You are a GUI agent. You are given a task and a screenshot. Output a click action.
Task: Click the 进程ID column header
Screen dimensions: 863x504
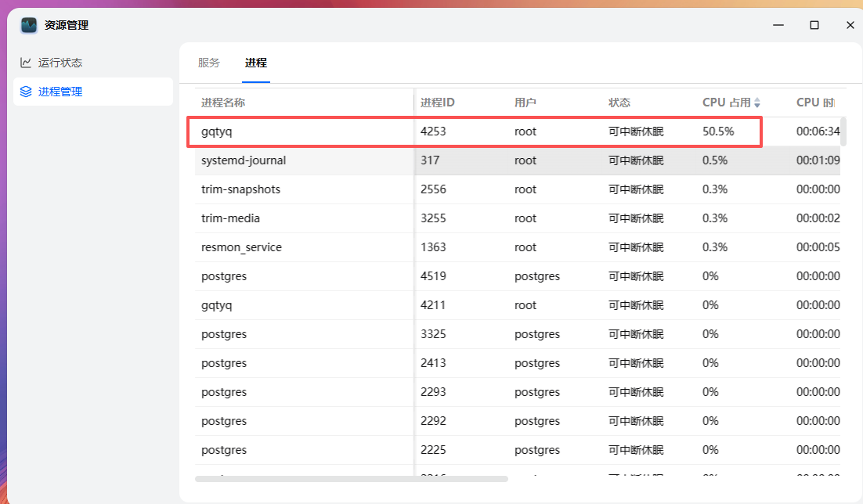(x=438, y=103)
